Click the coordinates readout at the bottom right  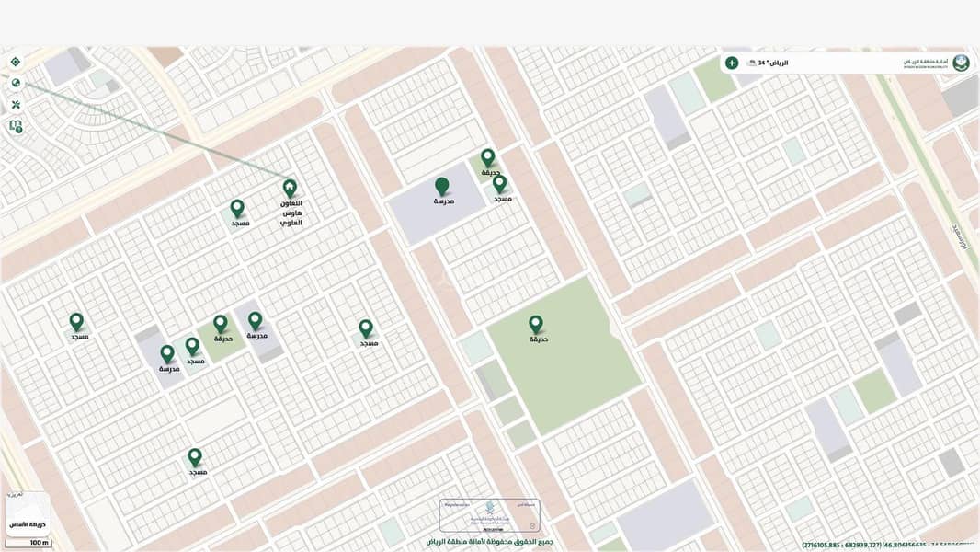tap(890, 546)
